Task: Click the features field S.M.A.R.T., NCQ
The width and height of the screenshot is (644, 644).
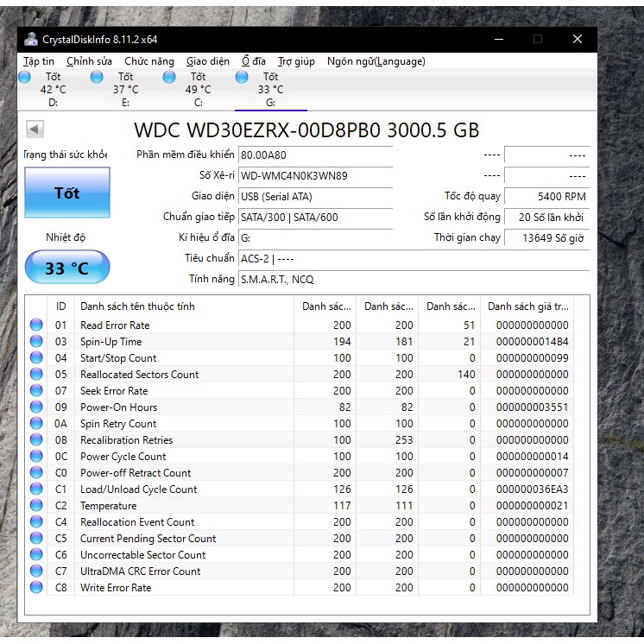Action: [x=414, y=280]
